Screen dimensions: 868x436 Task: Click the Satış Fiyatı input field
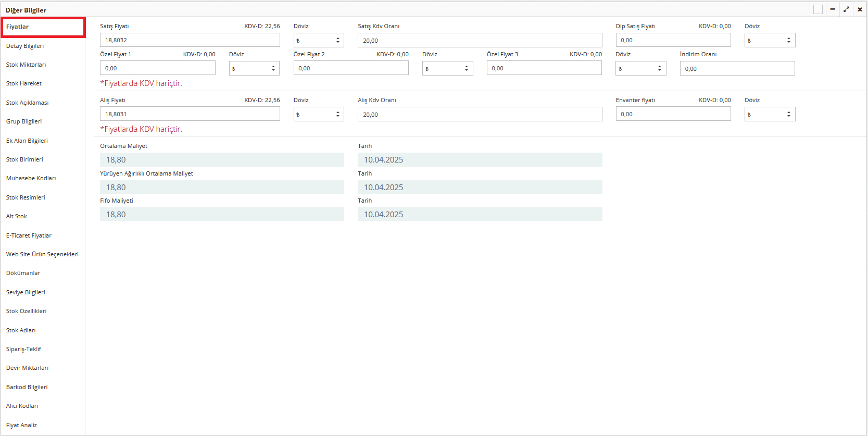coord(190,40)
